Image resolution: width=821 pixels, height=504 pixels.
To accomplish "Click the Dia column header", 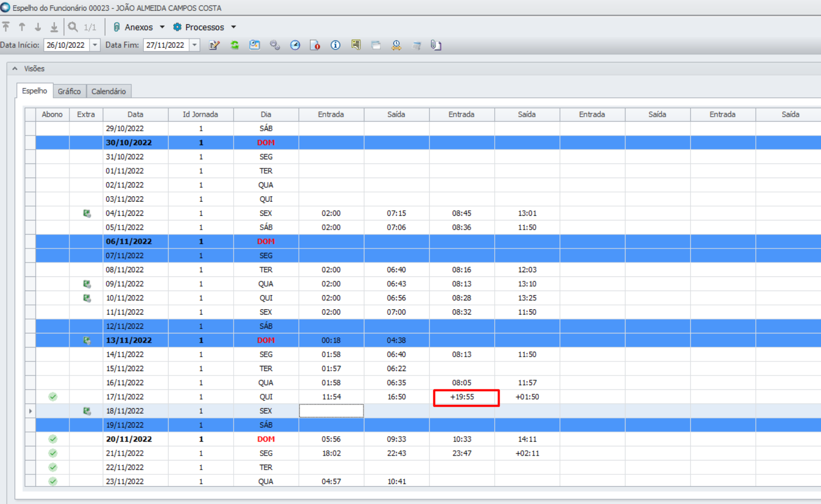I will click(x=266, y=115).
